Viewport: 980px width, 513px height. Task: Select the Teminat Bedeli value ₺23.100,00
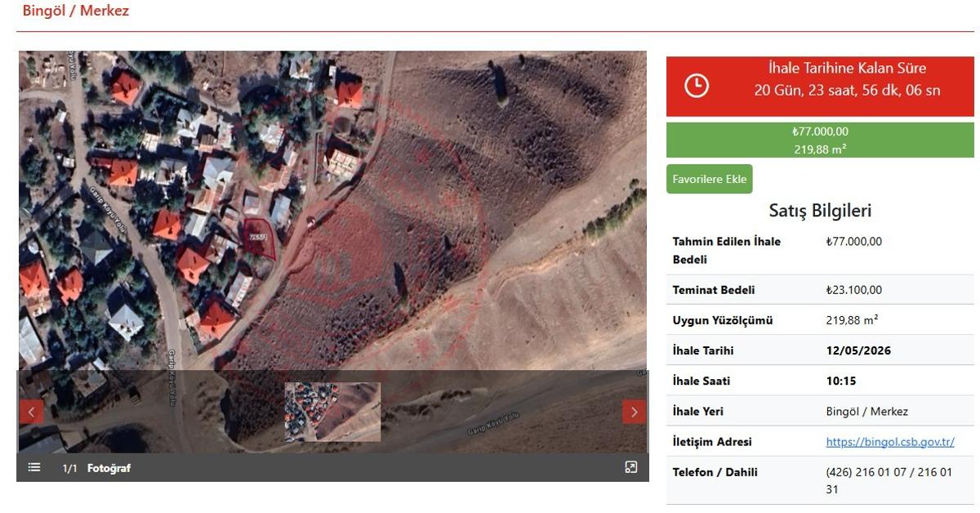click(x=853, y=290)
